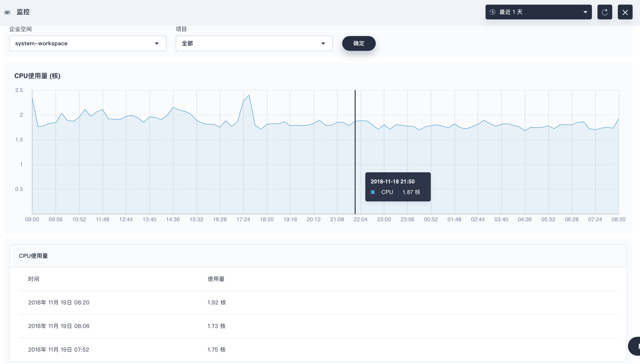Click the blue CPU legend square in tooltip
This screenshot has width=640, height=364.
tap(372, 192)
